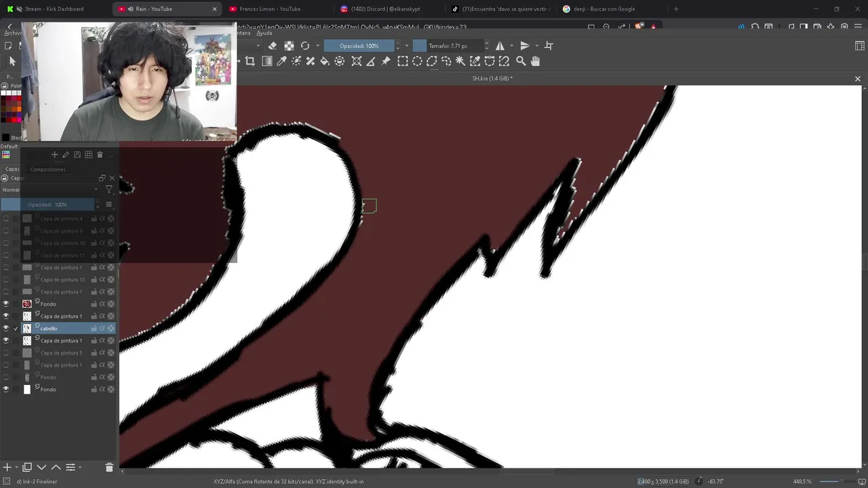This screenshot has height=488, width=868.
Task: Select the Pan hand tool
Action: pyautogui.click(x=535, y=61)
